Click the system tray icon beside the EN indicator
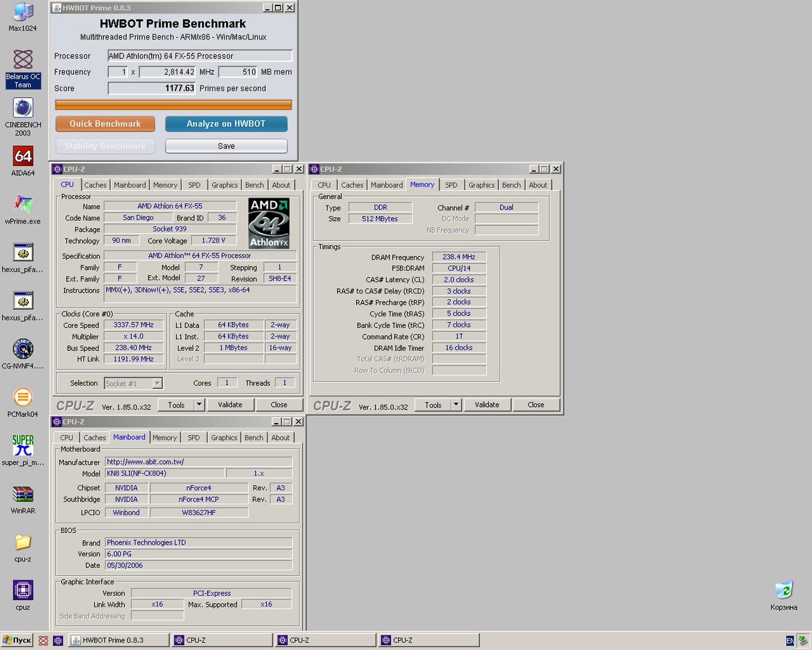 coord(803,640)
